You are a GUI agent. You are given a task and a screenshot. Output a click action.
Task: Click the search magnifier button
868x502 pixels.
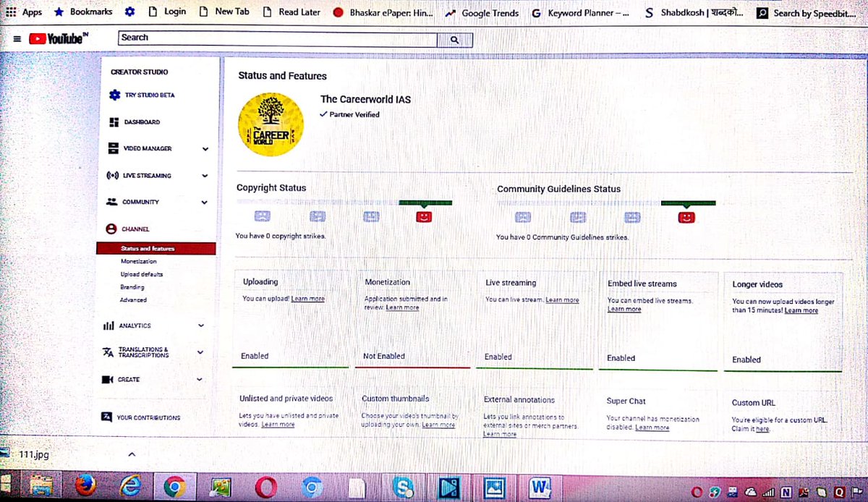coord(454,40)
